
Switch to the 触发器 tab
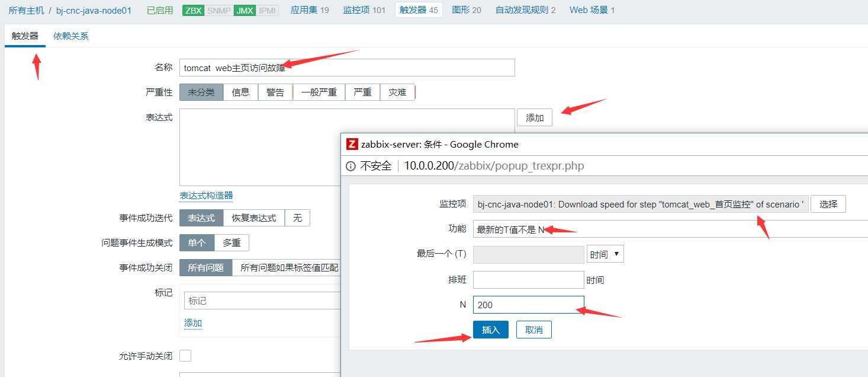[25, 36]
